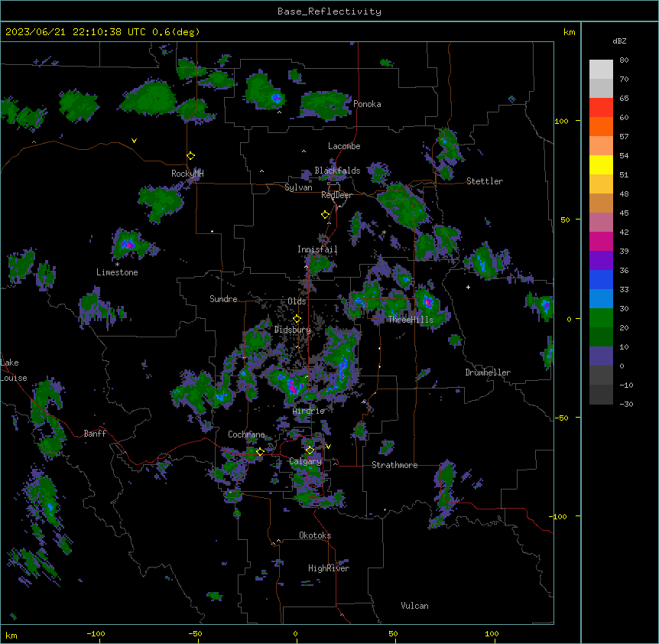Select the Vulcan map label
The height and width of the screenshot is (644, 659).
414,606
